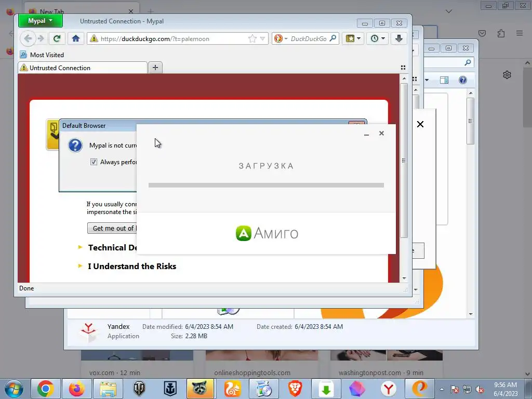Launch Chrome from the taskbar
The image size is (532, 399).
(46, 389)
